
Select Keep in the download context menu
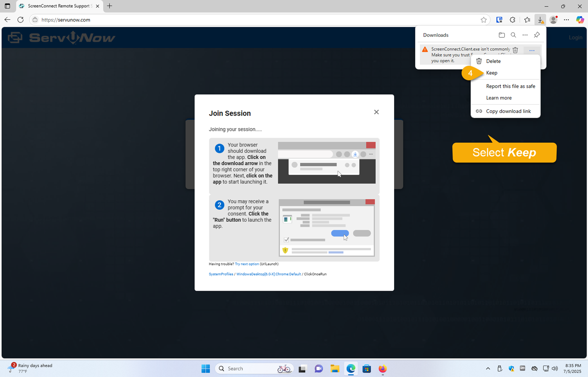click(x=505, y=73)
